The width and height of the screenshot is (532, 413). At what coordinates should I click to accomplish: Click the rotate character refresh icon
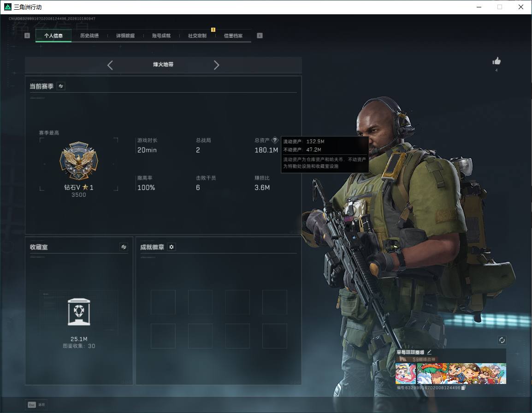pyautogui.click(x=502, y=340)
